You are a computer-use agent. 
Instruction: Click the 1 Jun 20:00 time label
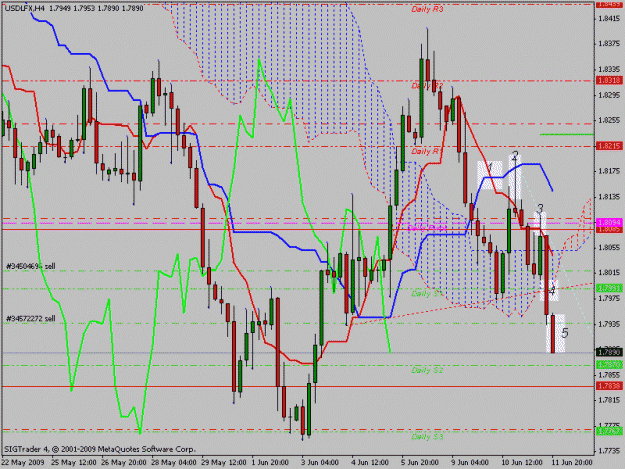[x=270, y=463]
